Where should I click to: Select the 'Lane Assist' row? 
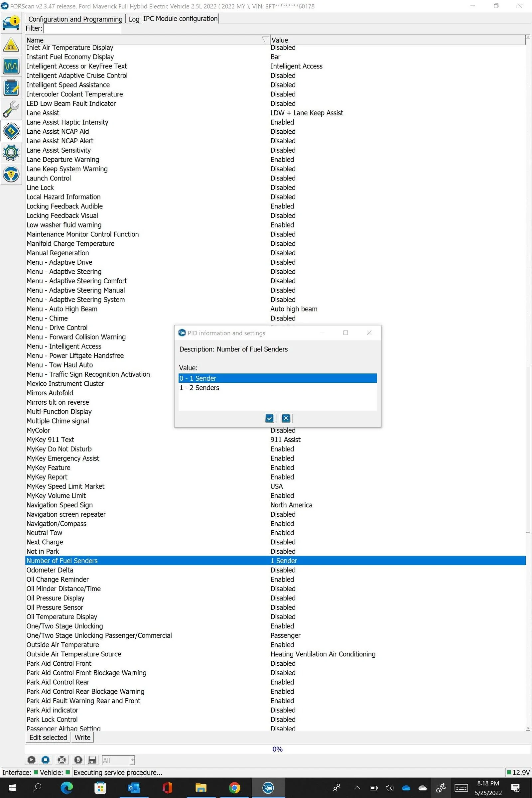coord(276,113)
